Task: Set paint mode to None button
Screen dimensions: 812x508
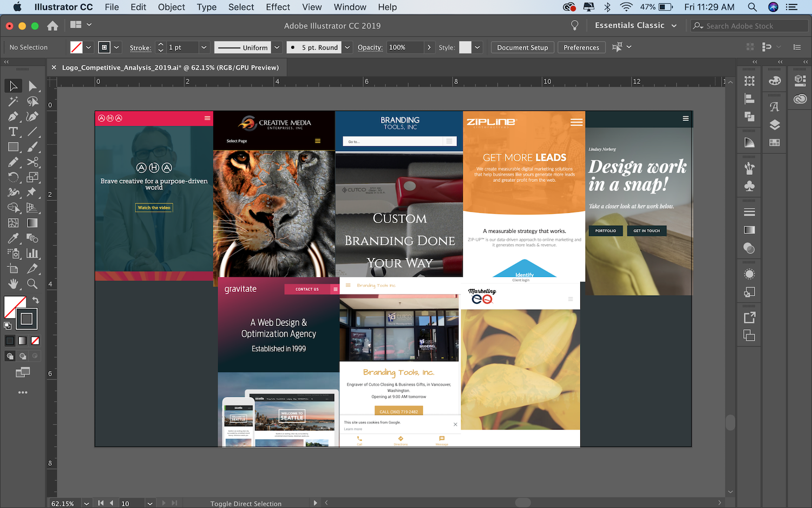Action: (x=35, y=341)
